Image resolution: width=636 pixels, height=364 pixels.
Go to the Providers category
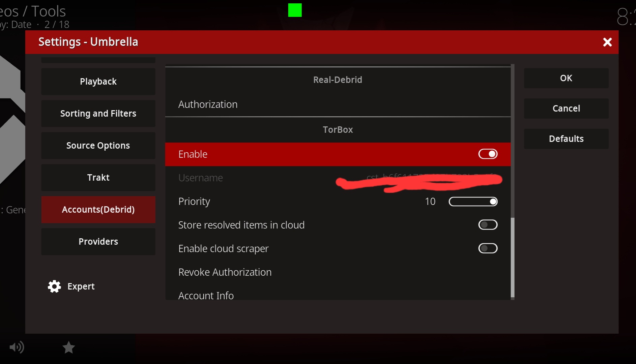(x=98, y=242)
